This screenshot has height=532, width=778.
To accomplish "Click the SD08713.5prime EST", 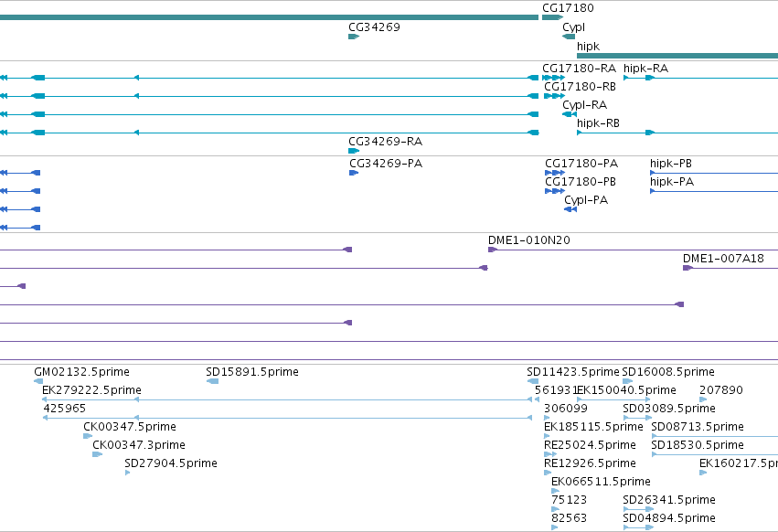I will 715,436.
